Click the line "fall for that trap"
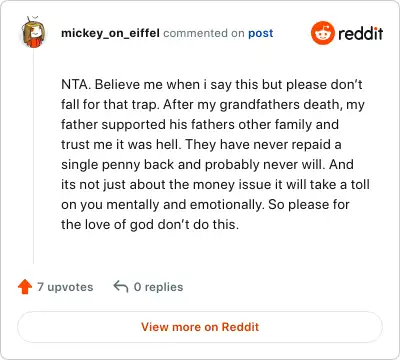The width and height of the screenshot is (400, 360). (108, 104)
